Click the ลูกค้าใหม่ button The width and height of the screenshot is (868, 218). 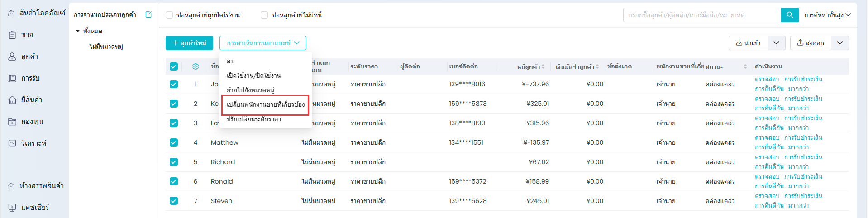[189, 43]
